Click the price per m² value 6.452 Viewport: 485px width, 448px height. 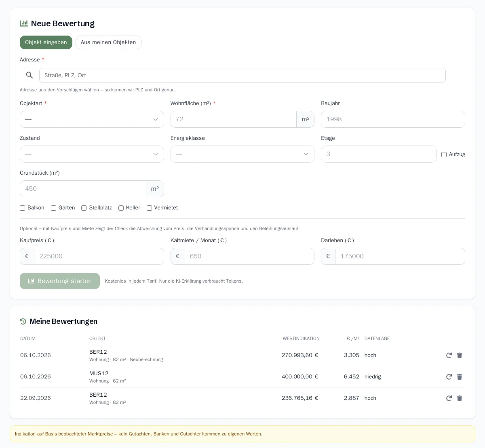pos(352,377)
